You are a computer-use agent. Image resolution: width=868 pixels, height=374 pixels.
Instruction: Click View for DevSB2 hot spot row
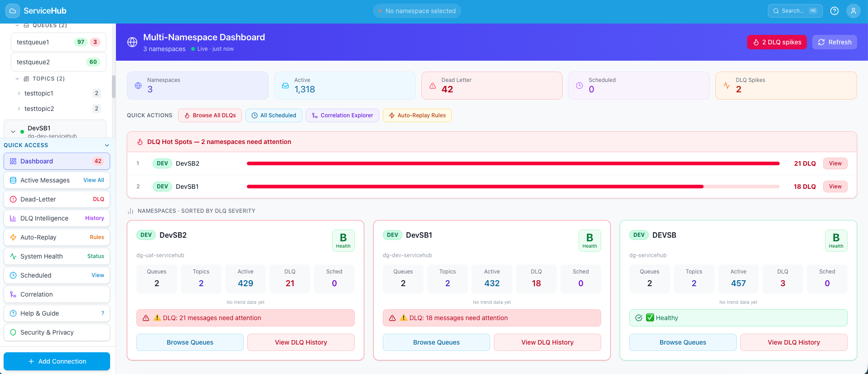coord(835,163)
